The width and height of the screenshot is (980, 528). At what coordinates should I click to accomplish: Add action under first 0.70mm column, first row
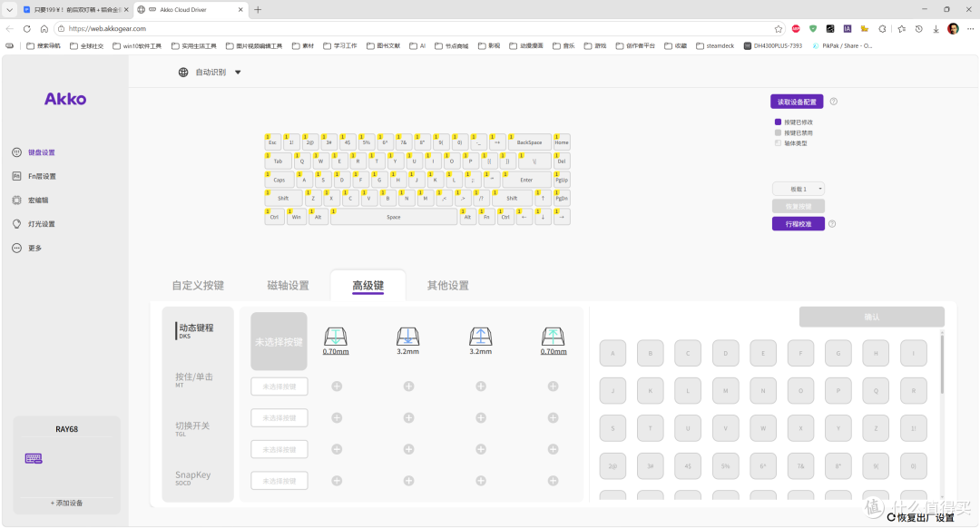pos(337,386)
